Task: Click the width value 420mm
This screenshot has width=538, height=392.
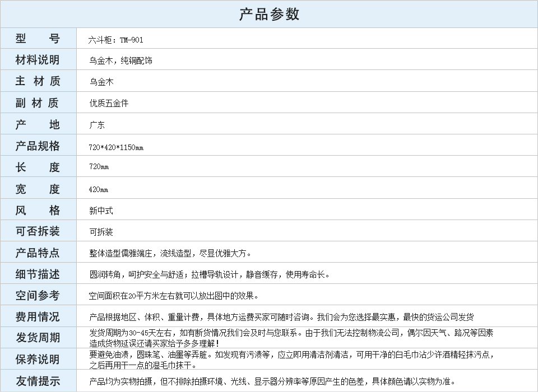Action: (99, 189)
